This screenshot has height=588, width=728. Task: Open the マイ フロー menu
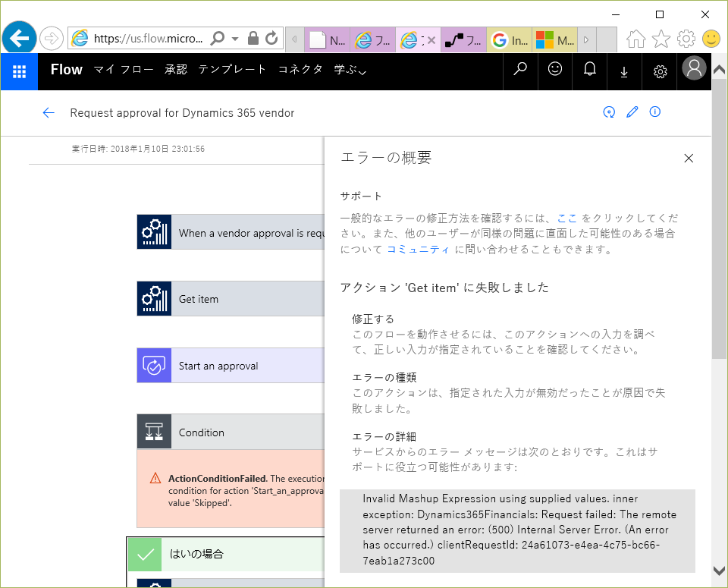(123, 70)
